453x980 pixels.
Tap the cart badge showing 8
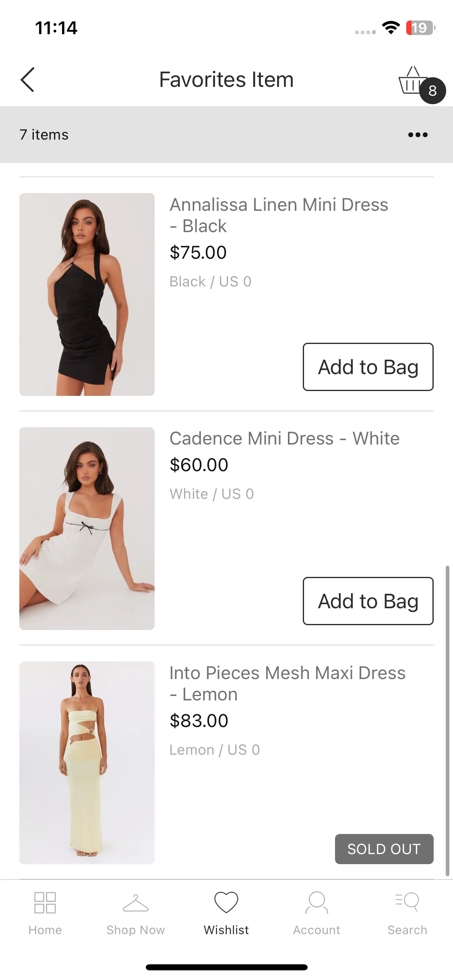(x=432, y=91)
